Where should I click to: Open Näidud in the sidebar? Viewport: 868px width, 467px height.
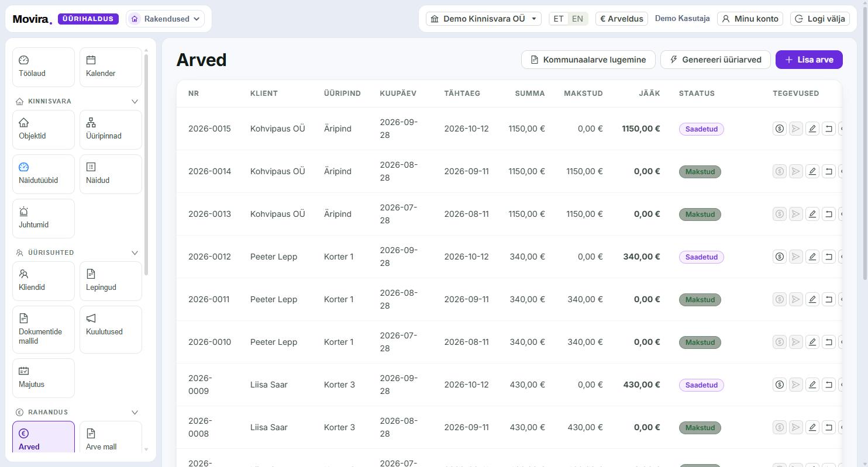tap(111, 174)
